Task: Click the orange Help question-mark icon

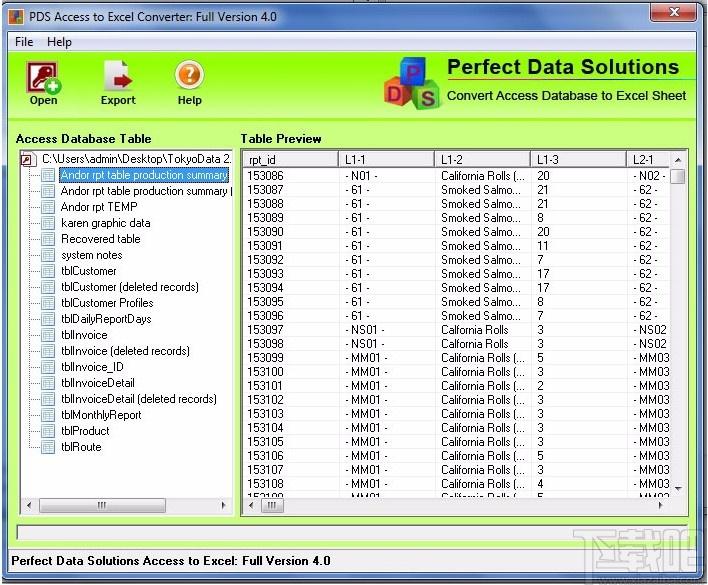Action: point(189,75)
